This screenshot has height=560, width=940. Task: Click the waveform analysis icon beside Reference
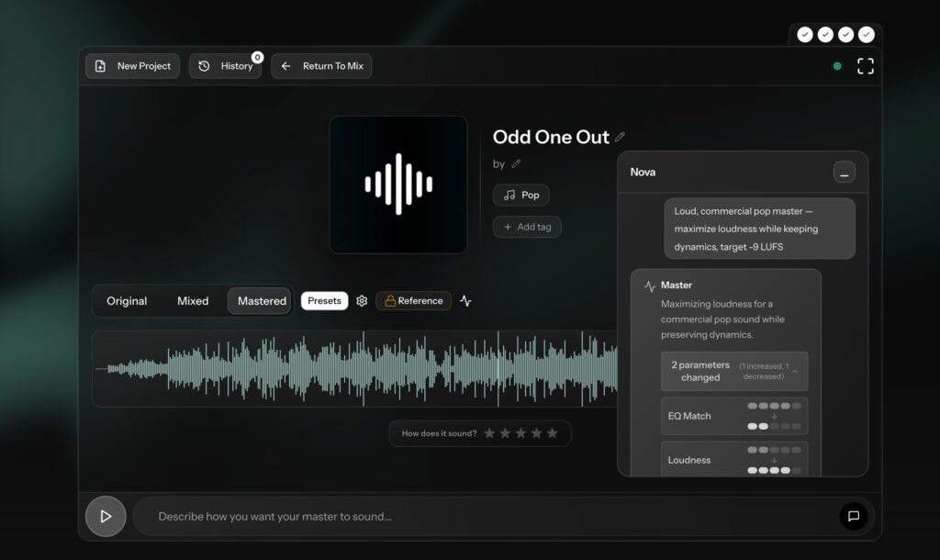pyautogui.click(x=464, y=300)
